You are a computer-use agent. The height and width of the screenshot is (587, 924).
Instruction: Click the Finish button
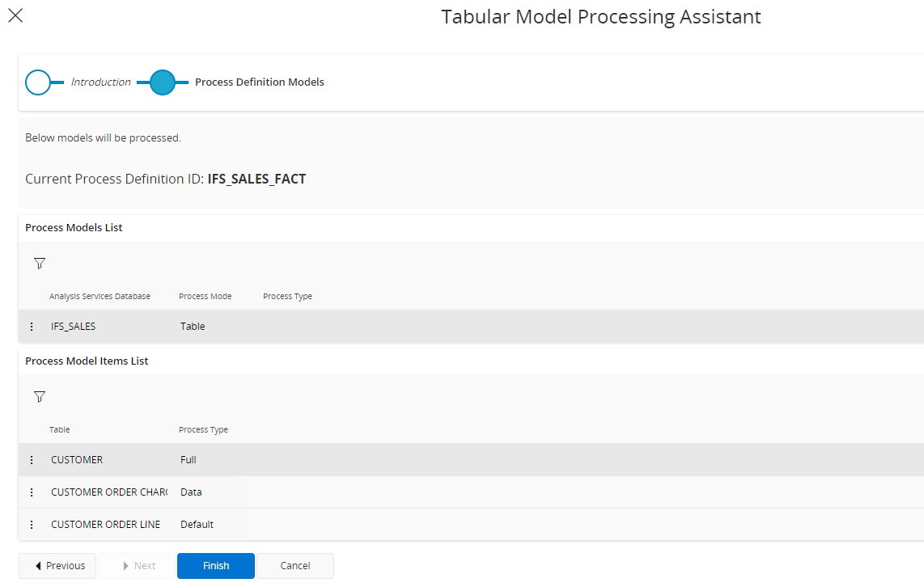pos(215,565)
